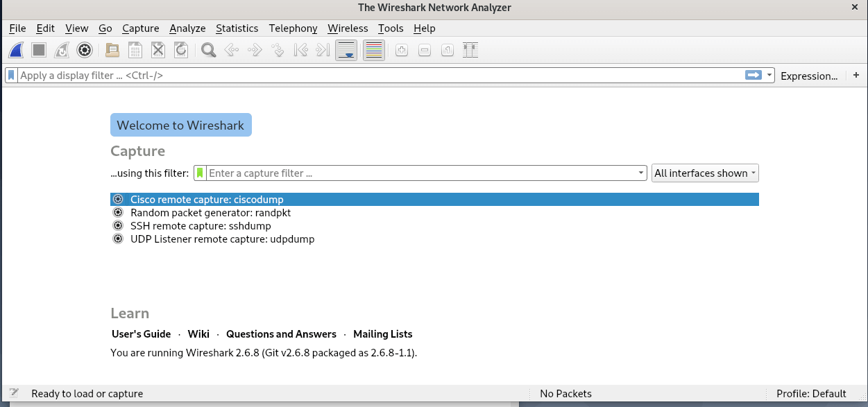Open the Statistics menu
The height and width of the screenshot is (407, 868).
(237, 28)
